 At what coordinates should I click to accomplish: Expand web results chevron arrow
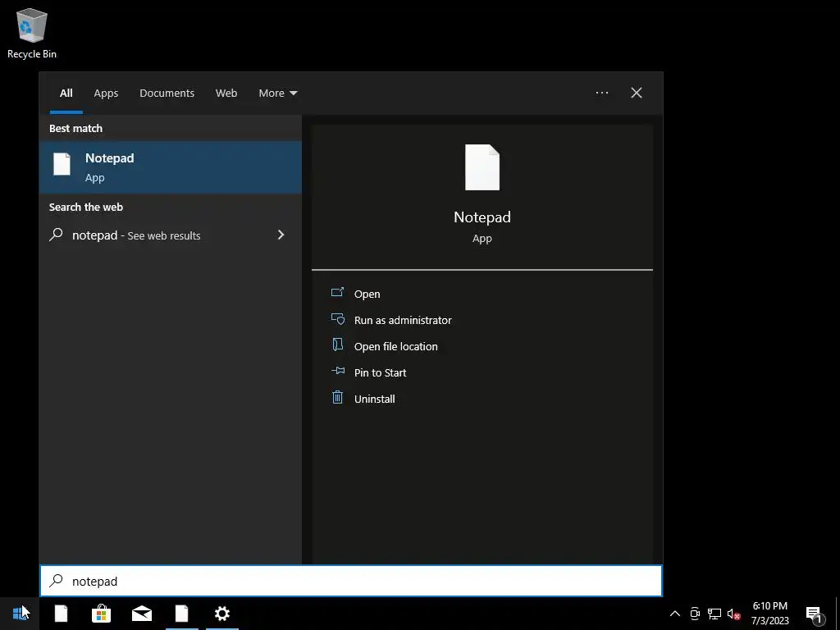click(x=281, y=235)
